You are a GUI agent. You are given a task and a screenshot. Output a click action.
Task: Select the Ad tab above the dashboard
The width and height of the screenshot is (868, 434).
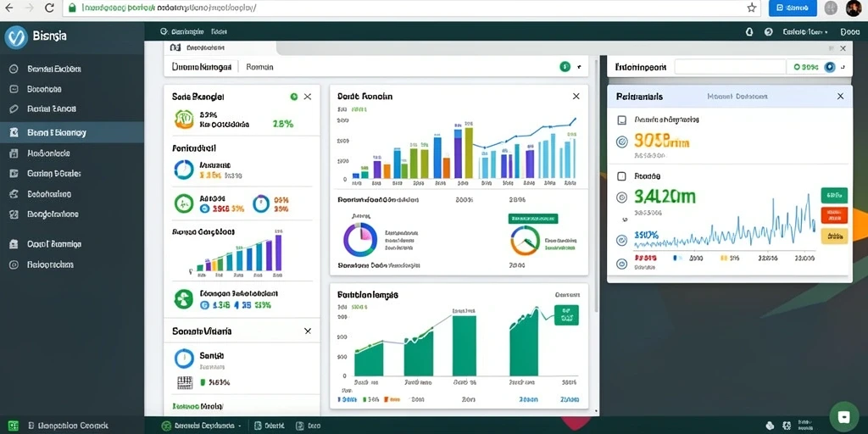click(198, 47)
